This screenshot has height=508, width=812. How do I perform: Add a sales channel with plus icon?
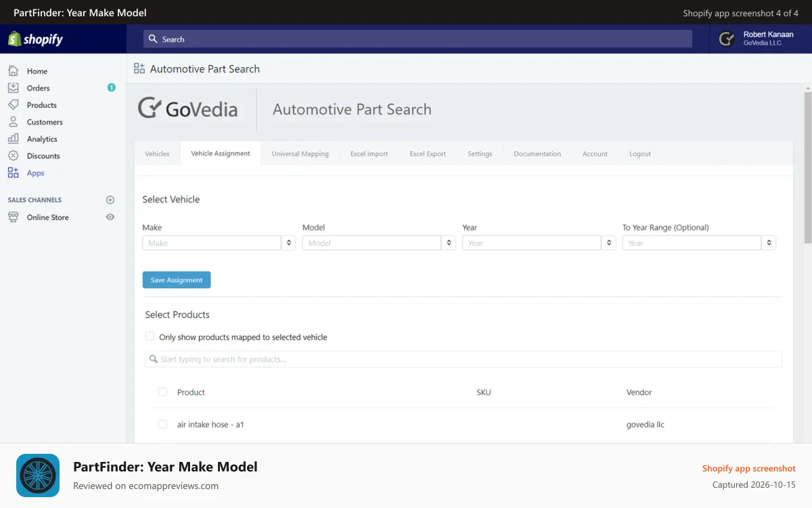tap(110, 200)
